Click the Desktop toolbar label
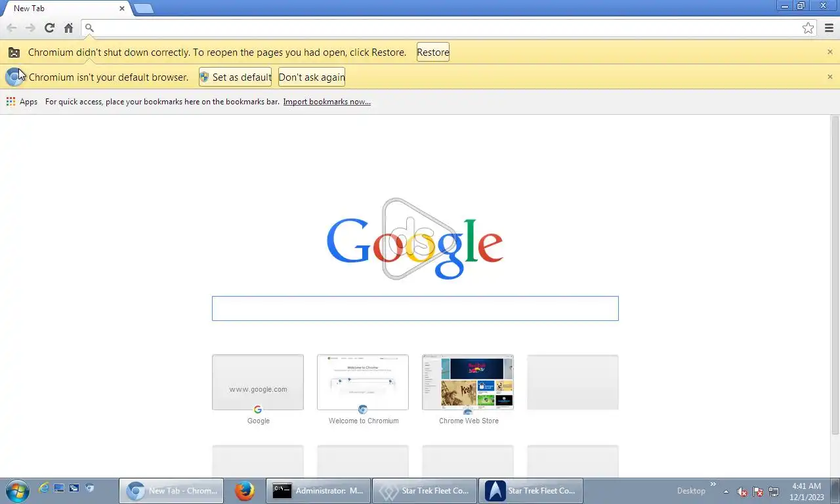The image size is (840, 504). pyautogui.click(x=691, y=491)
